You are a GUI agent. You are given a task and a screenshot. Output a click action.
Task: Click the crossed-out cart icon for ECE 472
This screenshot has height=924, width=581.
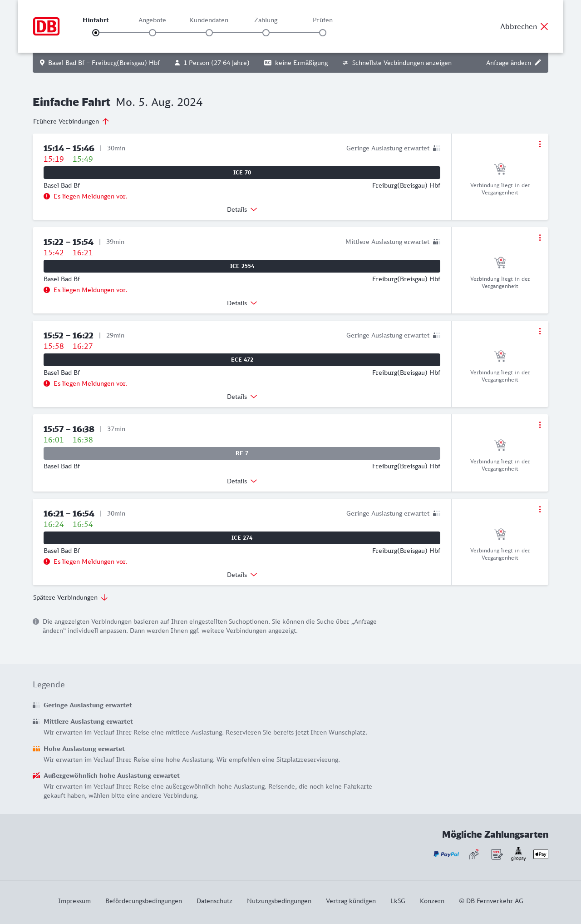point(500,356)
